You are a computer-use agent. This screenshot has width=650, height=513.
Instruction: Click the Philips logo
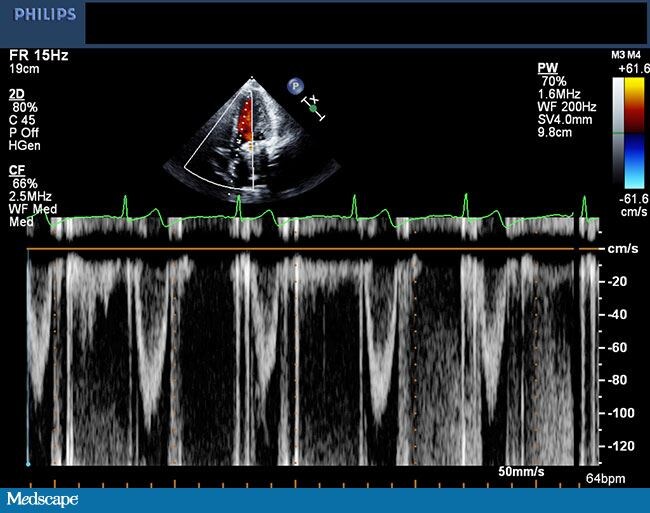tap(45, 15)
